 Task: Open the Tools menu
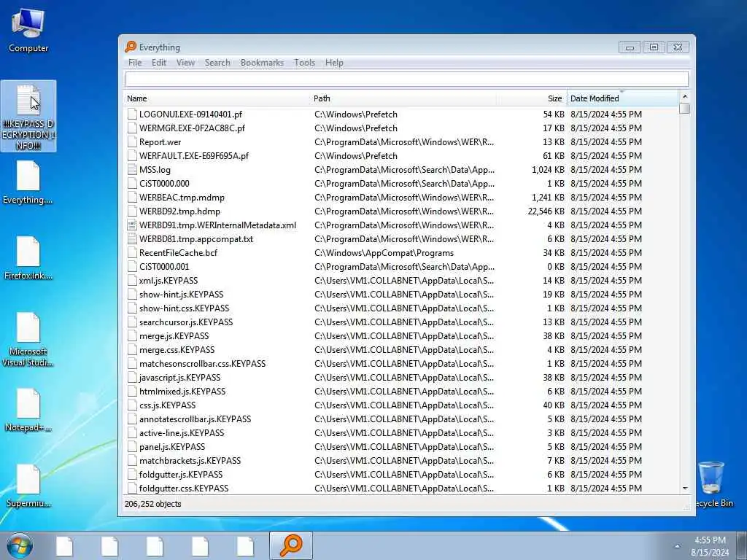pyautogui.click(x=304, y=63)
